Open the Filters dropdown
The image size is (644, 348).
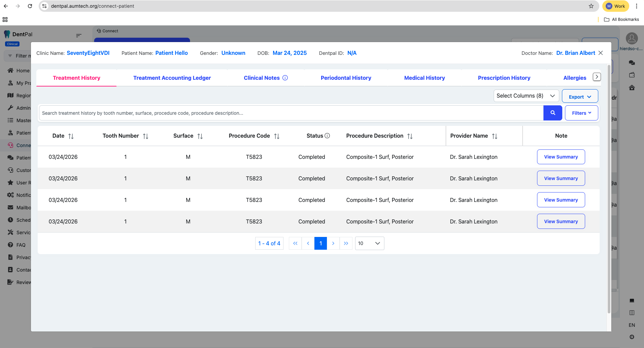[x=581, y=113]
